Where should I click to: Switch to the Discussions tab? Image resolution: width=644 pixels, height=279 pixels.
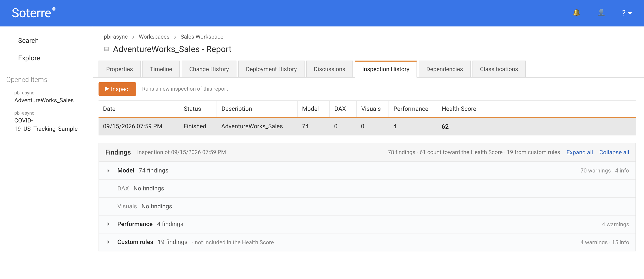tap(329, 69)
